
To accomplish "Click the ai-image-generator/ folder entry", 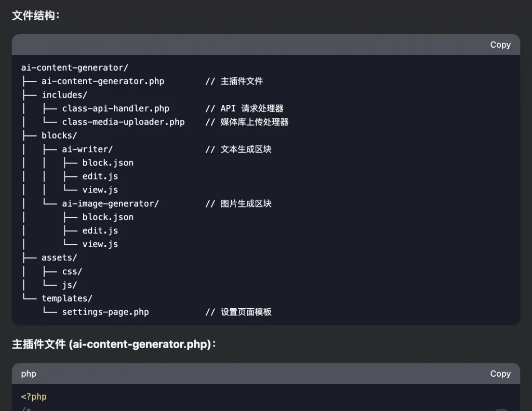I will pyautogui.click(x=110, y=203).
